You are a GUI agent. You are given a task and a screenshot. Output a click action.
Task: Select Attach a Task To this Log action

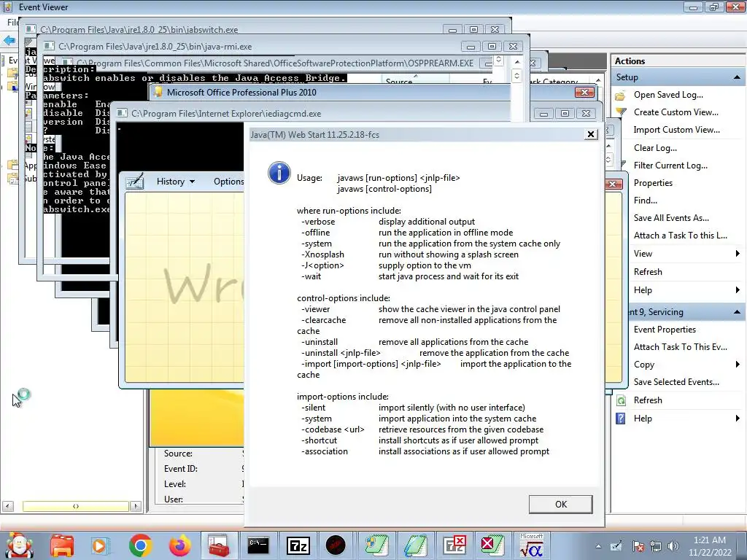click(681, 236)
